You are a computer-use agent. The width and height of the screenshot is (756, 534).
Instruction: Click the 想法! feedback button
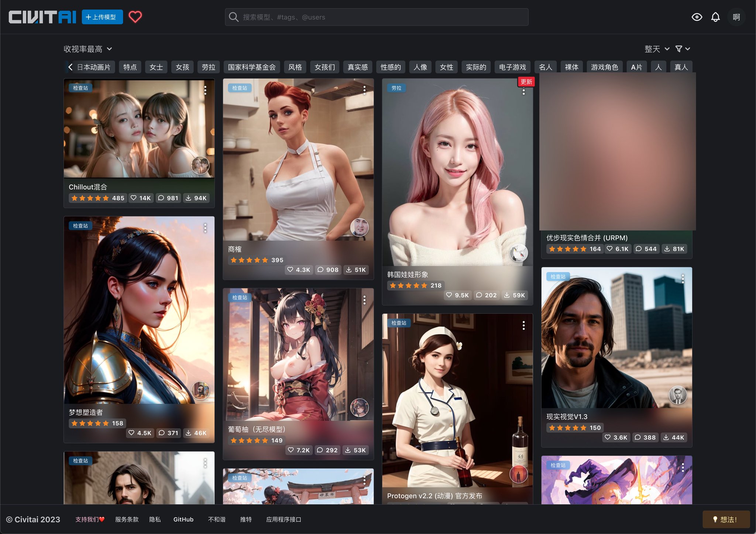pyautogui.click(x=726, y=519)
